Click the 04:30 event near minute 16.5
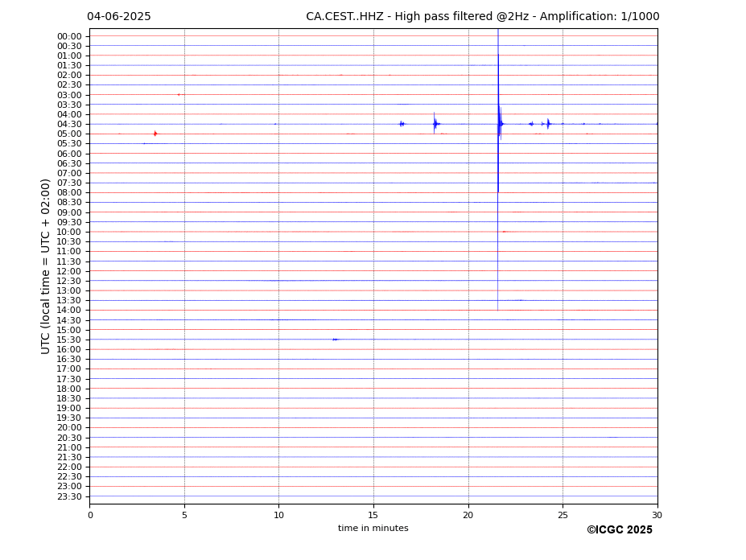This screenshot has width=746, height=560. 402,124
